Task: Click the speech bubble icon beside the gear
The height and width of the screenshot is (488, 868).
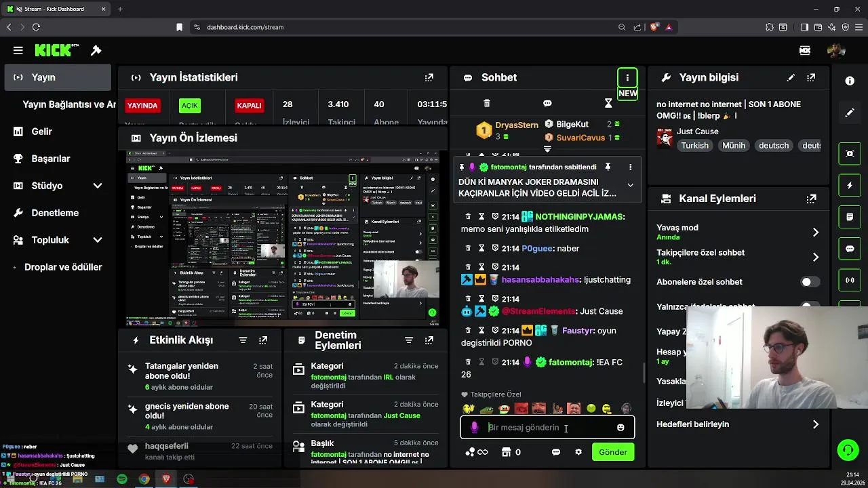Action: (x=556, y=452)
